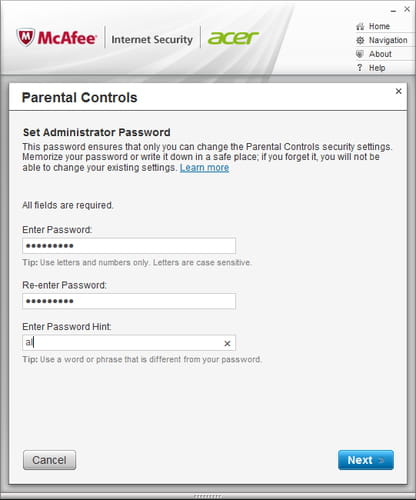Click the shield icon beside About
416x500 pixels.
coord(360,54)
